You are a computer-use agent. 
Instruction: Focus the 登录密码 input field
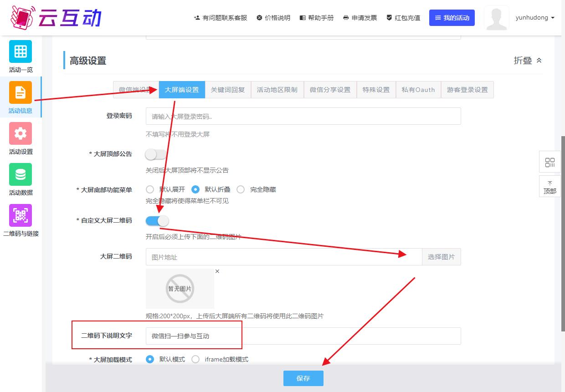pyautogui.click(x=303, y=116)
